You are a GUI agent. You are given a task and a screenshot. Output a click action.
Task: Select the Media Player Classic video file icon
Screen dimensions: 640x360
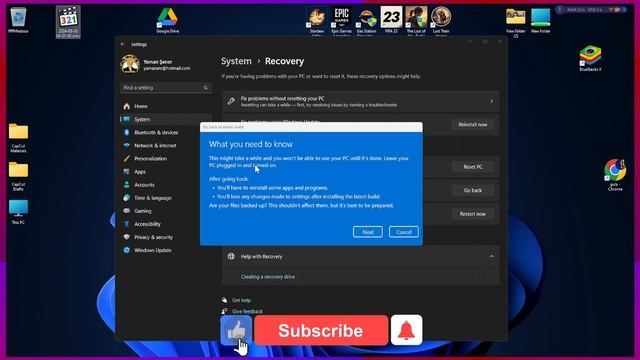tap(68, 22)
